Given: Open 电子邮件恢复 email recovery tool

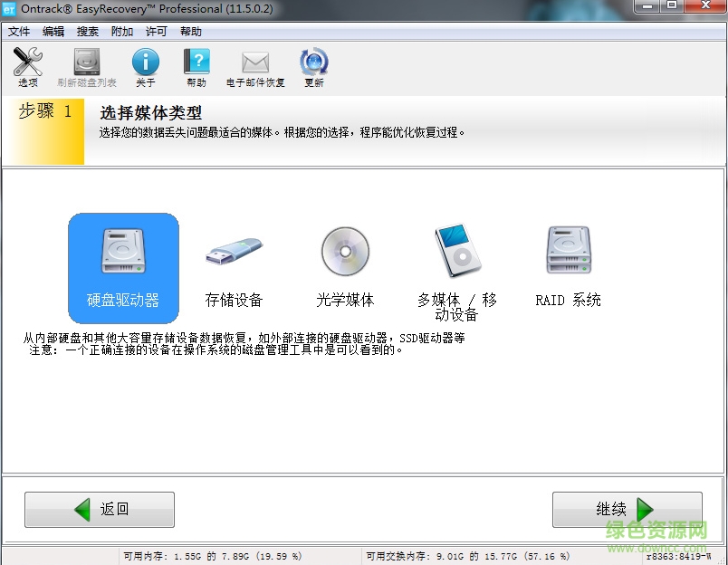Looking at the screenshot, I should (x=254, y=66).
